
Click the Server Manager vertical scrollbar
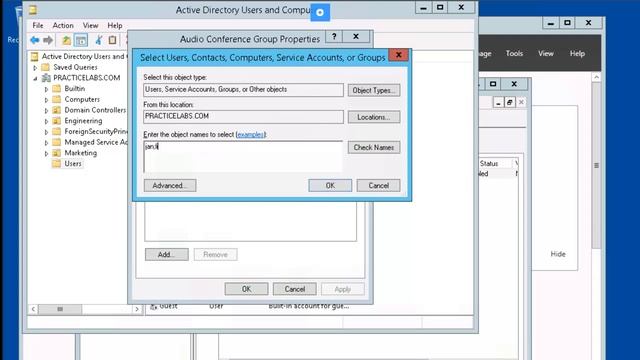coord(596,165)
